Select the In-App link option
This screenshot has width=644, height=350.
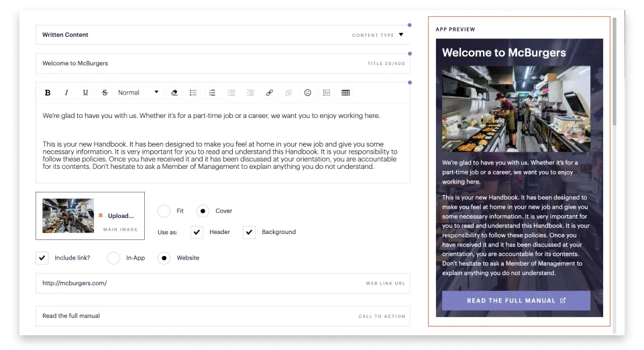click(113, 258)
